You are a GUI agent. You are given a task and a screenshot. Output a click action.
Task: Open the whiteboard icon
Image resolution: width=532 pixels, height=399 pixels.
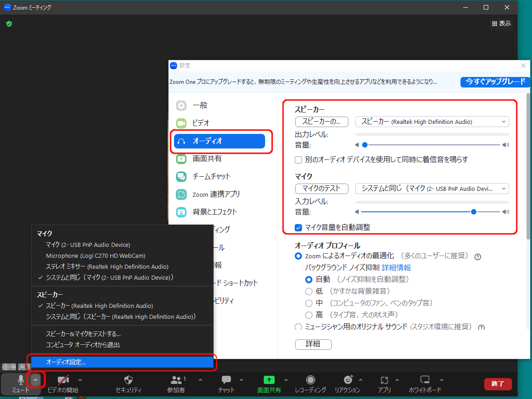425,380
